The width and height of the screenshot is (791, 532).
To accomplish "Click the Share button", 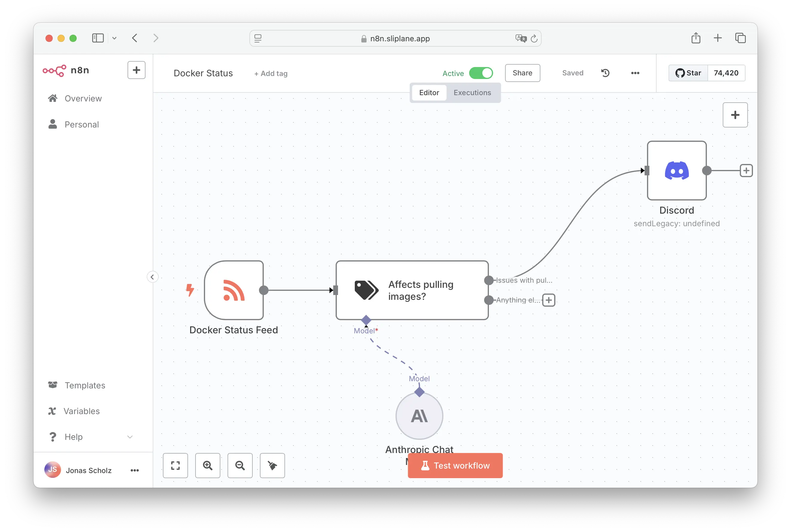I will coord(522,73).
